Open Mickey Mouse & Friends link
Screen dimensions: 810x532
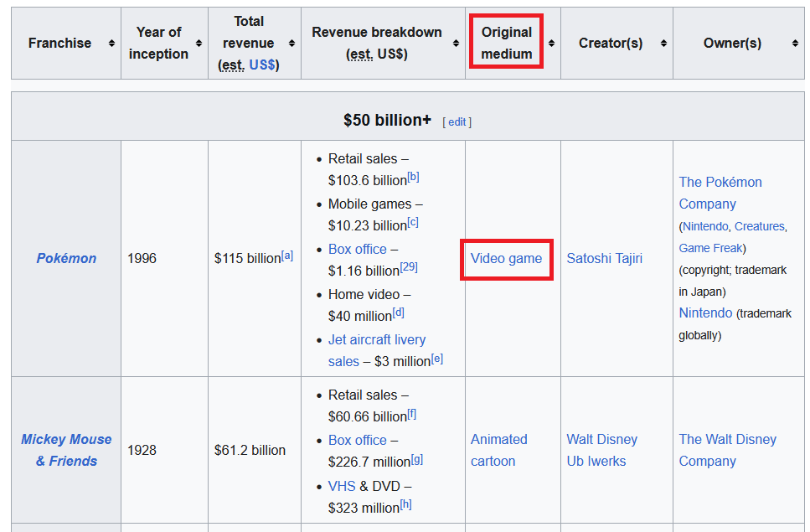[x=67, y=450]
